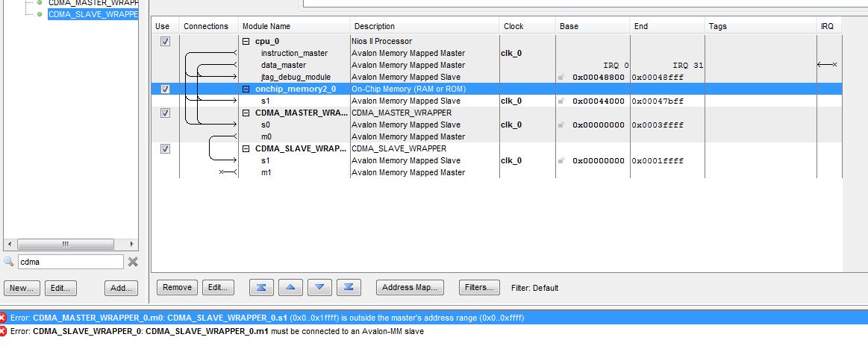Toggle Use checkbox for CDMA_MASTER_WRAPPER
The height and width of the screenshot is (346, 868).
pos(165,113)
